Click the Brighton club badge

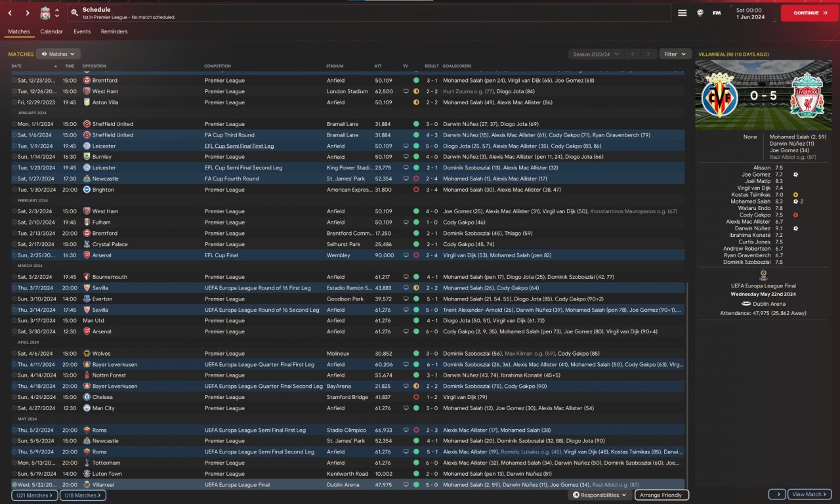pyautogui.click(x=87, y=190)
